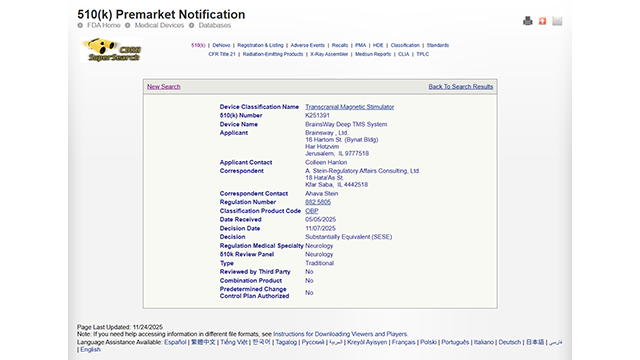Click the Medical Devices breadcrumb
This screenshot has height=360, width=640.
click(159, 25)
